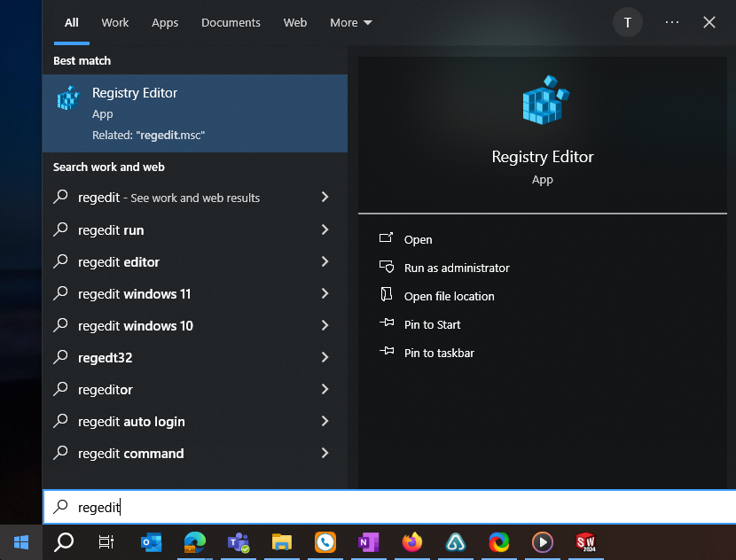This screenshot has width=736, height=560.
Task: Expand arrow for regeditor suggestion
Action: 325,389
